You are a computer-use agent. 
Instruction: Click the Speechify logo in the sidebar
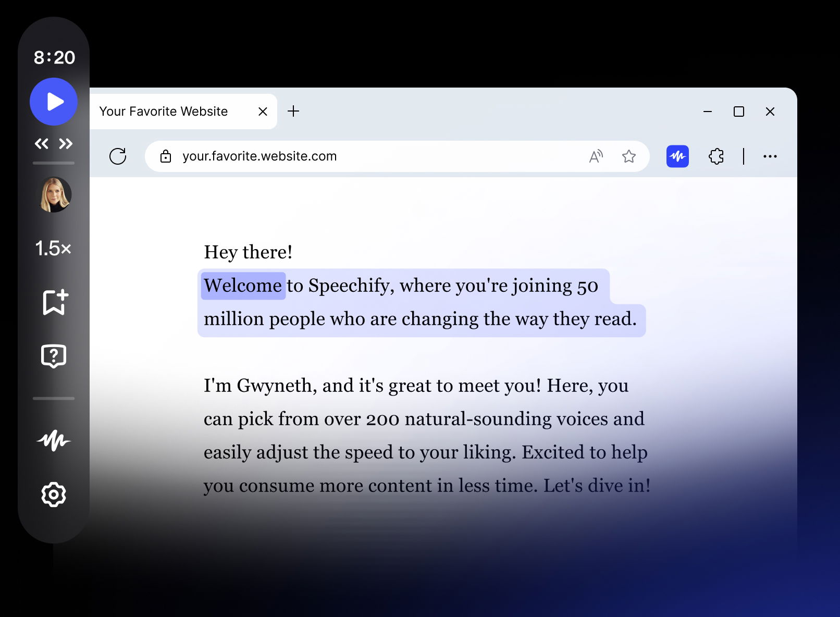click(54, 441)
